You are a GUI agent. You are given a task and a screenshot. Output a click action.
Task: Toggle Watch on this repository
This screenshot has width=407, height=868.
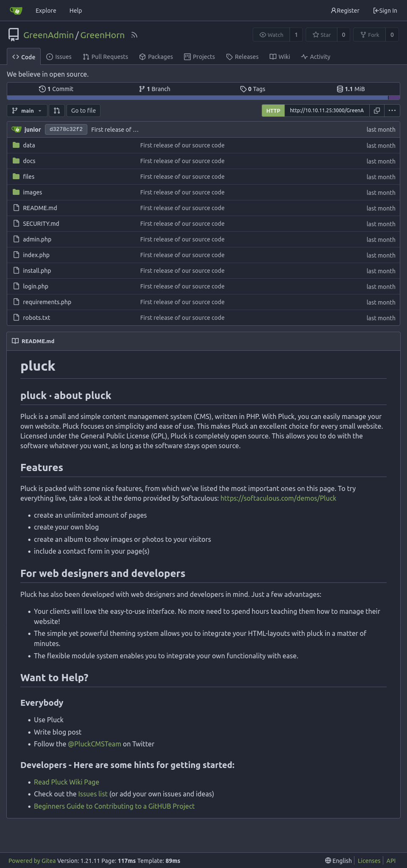tap(271, 35)
